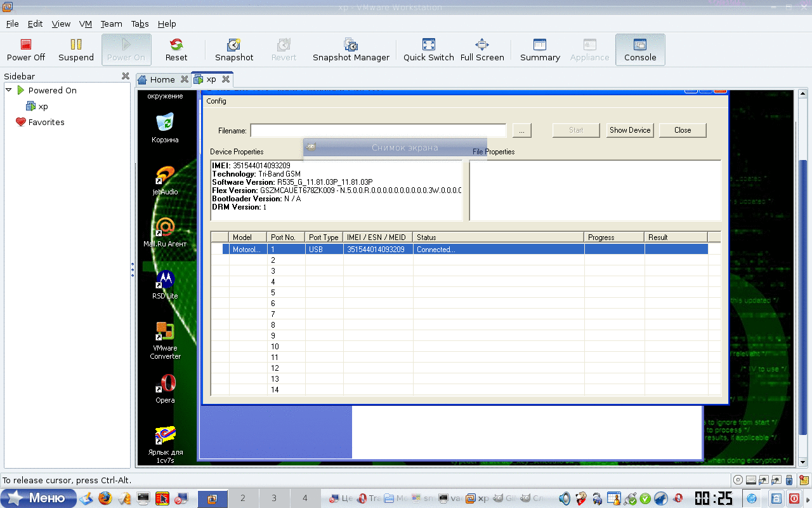Select xp window in taskbar
This screenshot has width=812, height=508.
(477, 498)
